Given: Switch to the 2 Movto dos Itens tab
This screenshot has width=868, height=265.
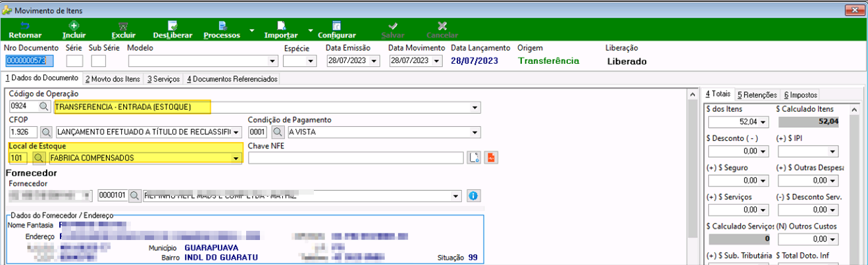Looking at the screenshot, I should [x=113, y=79].
